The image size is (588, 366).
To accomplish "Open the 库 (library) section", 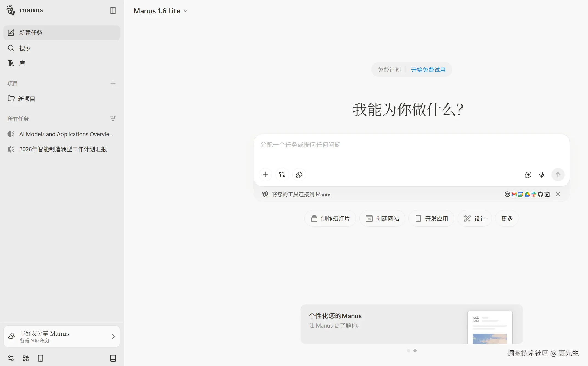I will (x=11, y=63).
